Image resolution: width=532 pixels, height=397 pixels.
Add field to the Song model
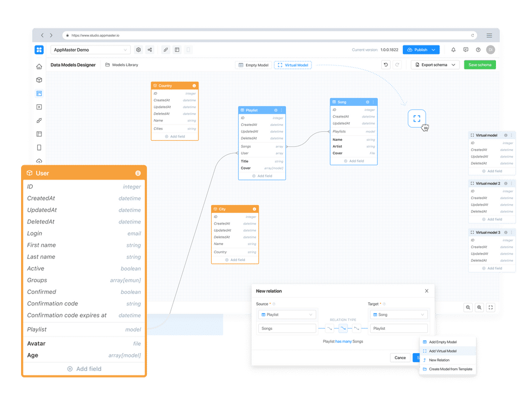(354, 161)
